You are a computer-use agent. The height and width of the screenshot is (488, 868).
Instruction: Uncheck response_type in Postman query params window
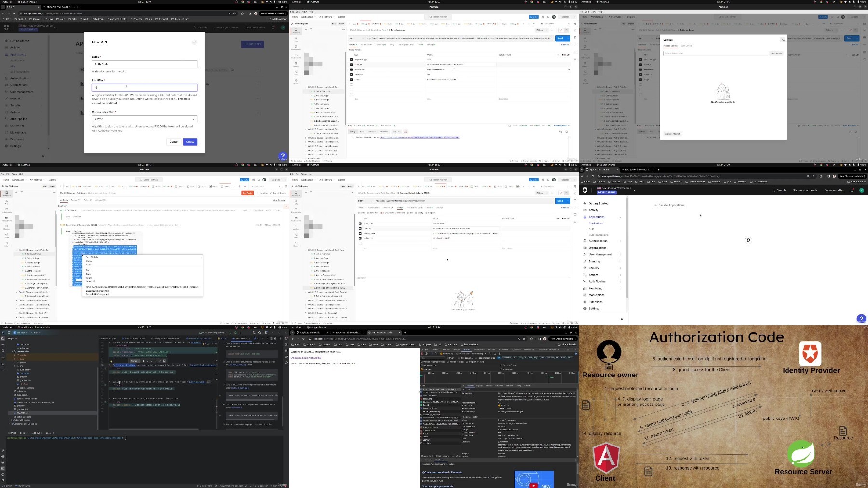point(351,59)
